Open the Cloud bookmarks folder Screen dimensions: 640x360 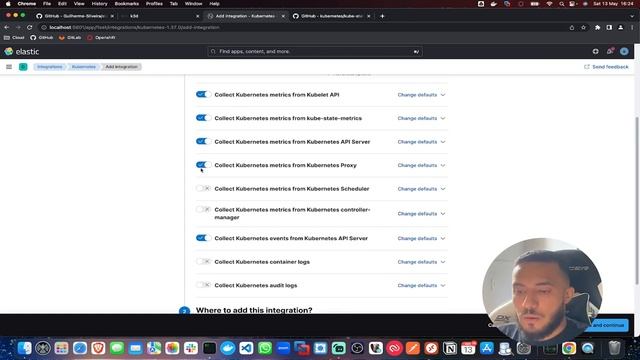pyautogui.click(x=14, y=38)
